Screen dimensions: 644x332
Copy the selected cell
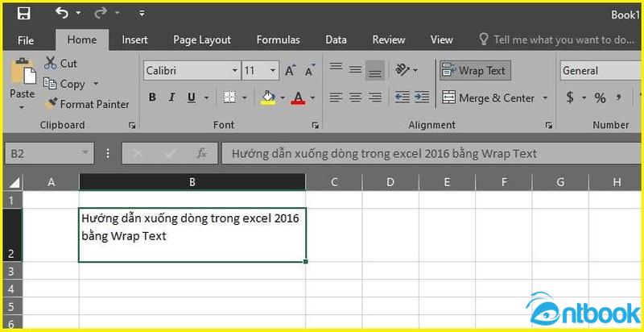point(64,84)
